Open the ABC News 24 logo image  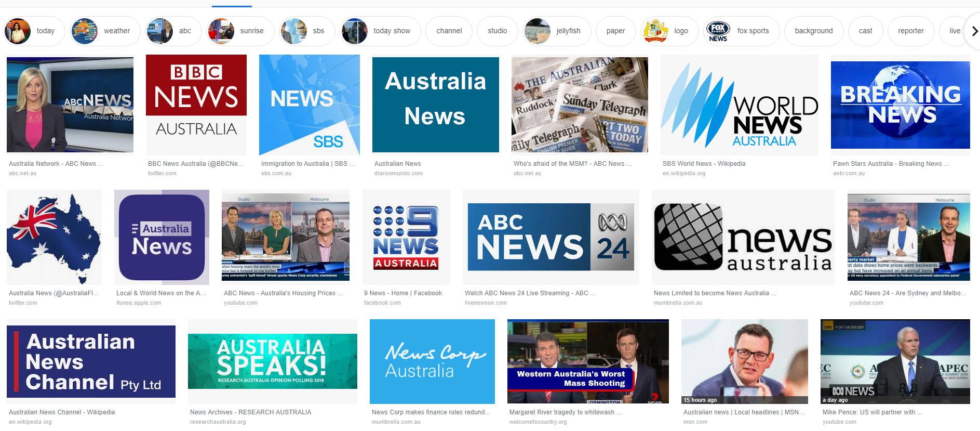click(x=551, y=237)
